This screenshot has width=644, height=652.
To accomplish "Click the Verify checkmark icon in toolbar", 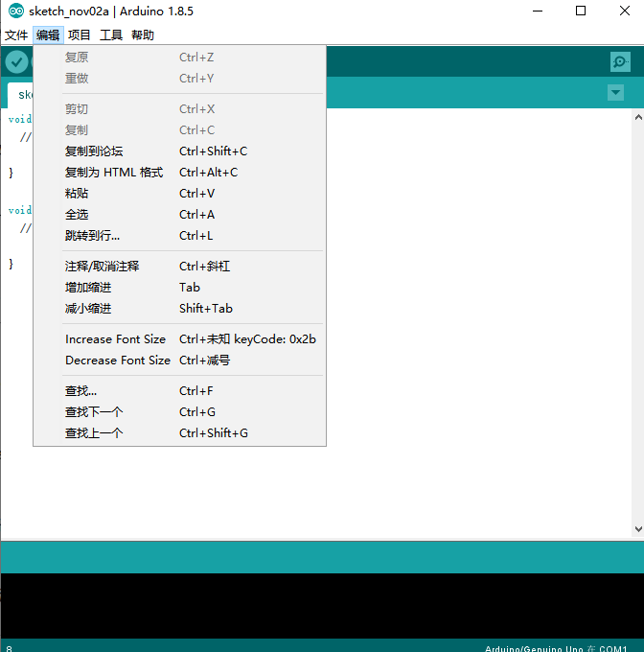I will 16,62.
